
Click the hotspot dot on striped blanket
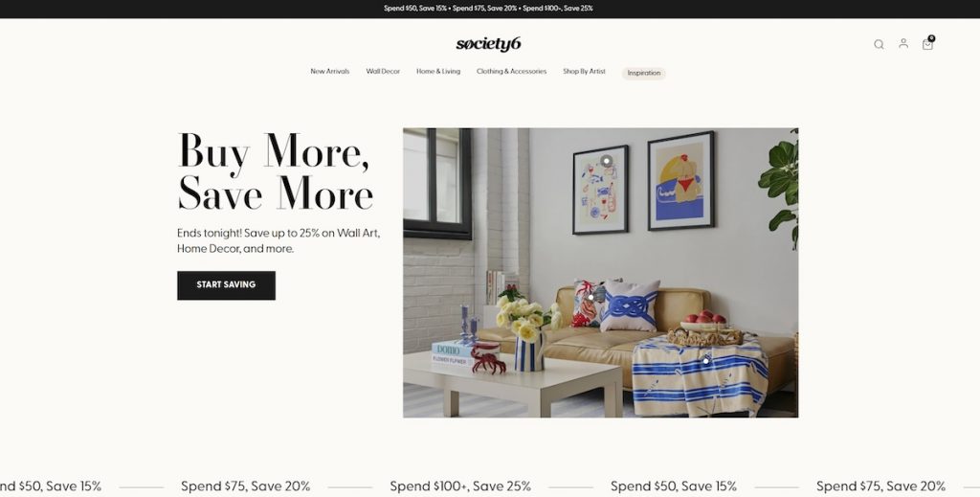pyautogui.click(x=705, y=361)
